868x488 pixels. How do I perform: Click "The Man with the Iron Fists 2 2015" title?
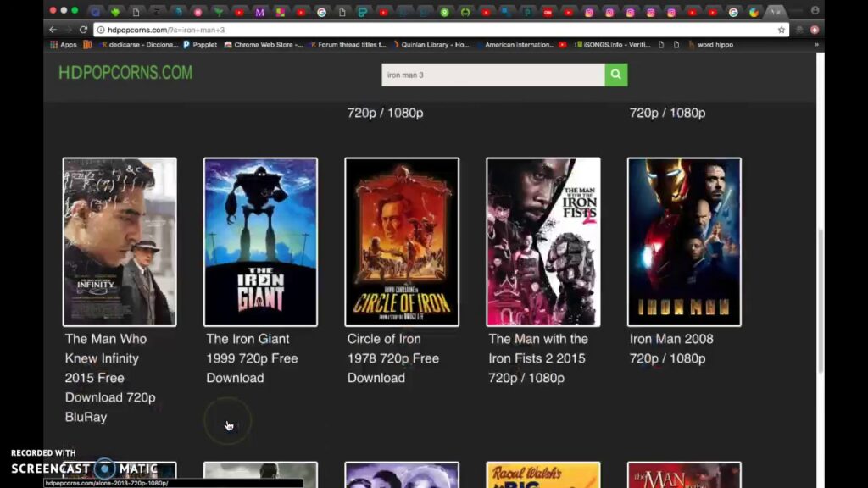[x=538, y=358]
